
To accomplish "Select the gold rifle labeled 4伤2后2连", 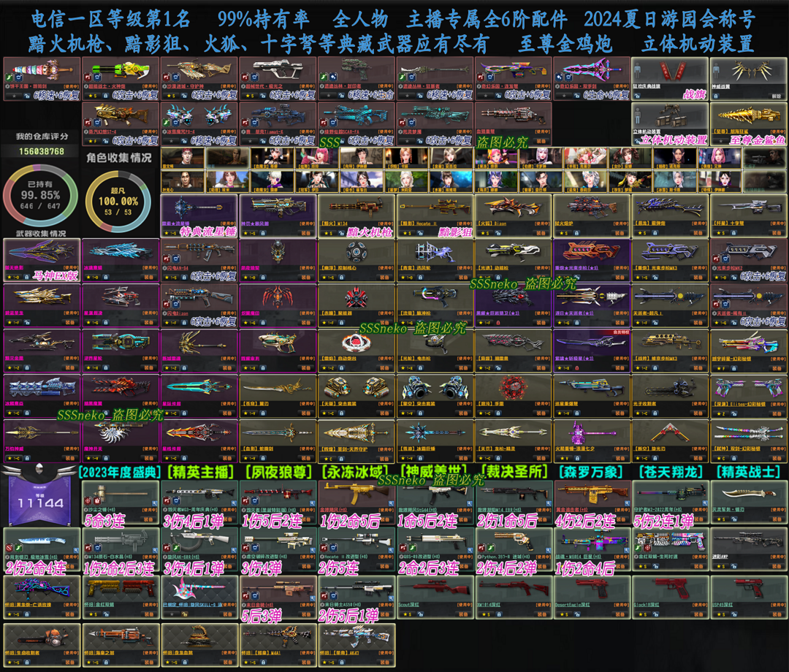I will (x=592, y=503).
